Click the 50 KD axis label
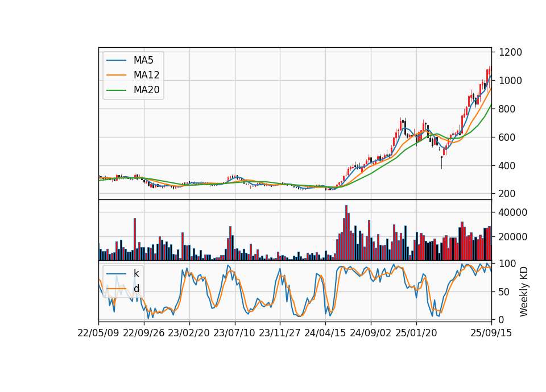Viewport: 546px width, 392px height. click(x=504, y=292)
